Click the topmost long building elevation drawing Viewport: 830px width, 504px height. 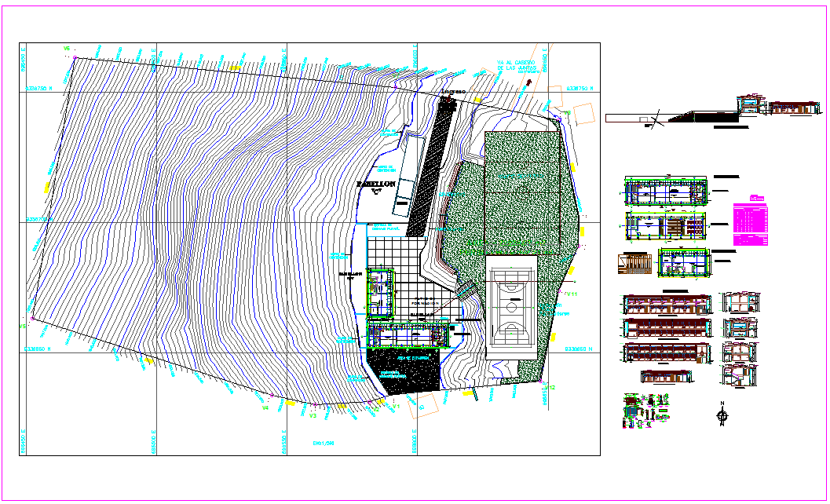tap(667, 305)
